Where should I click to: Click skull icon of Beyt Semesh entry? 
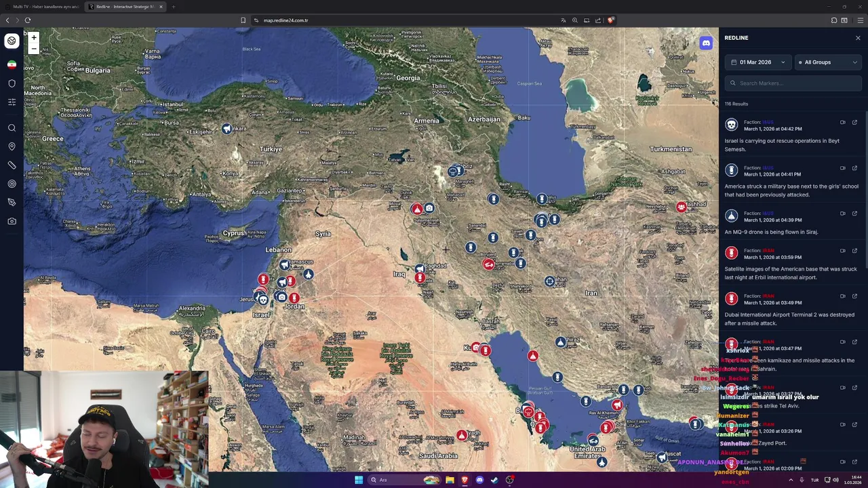pos(731,125)
